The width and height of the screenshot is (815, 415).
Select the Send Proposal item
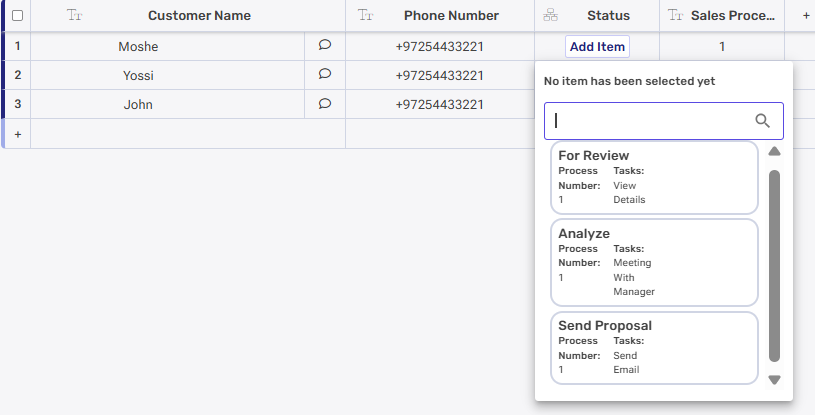654,347
